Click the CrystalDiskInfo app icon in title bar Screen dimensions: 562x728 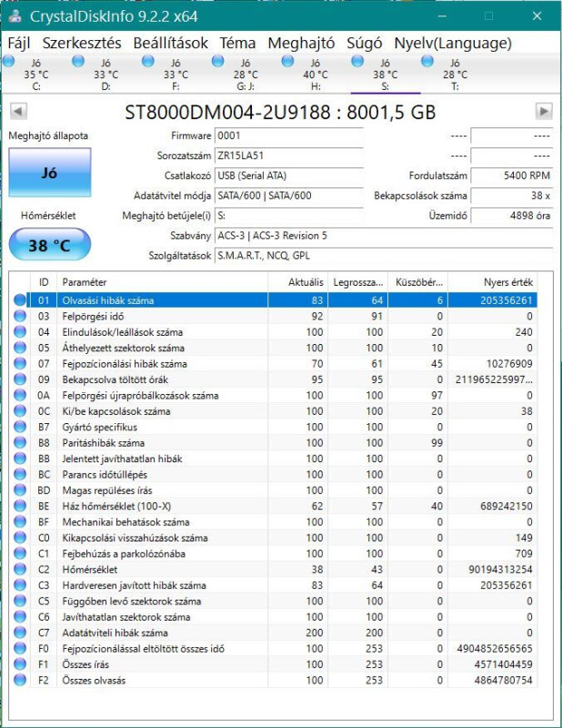click(15, 16)
